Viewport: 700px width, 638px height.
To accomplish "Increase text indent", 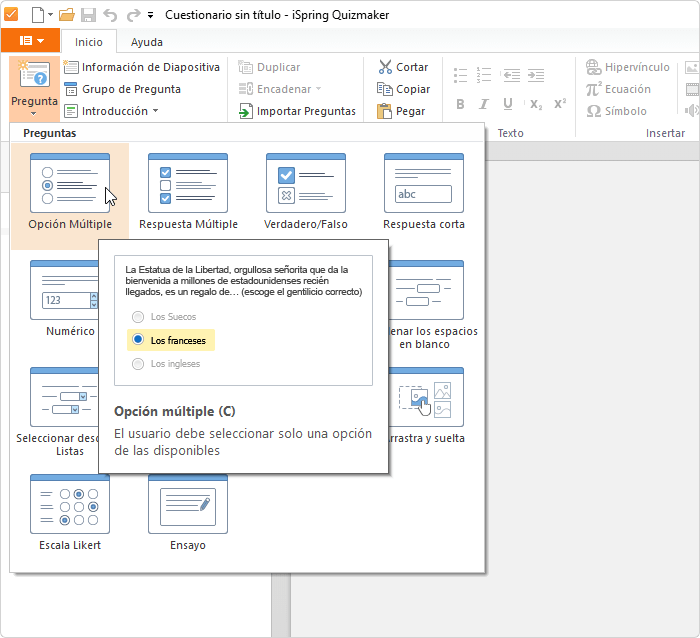I will coord(536,75).
